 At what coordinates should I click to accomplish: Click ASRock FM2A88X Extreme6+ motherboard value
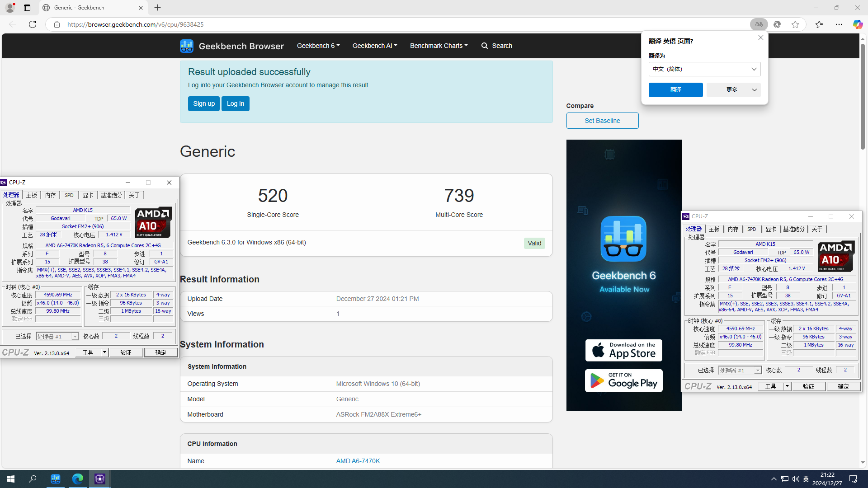click(x=378, y=414)
